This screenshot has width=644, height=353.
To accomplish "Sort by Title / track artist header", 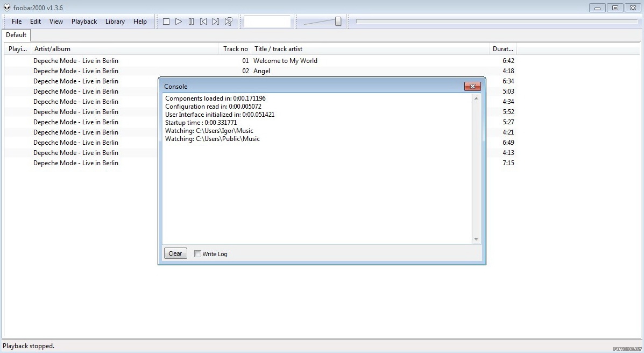I will pyautogui.click(x=370, y=49).
